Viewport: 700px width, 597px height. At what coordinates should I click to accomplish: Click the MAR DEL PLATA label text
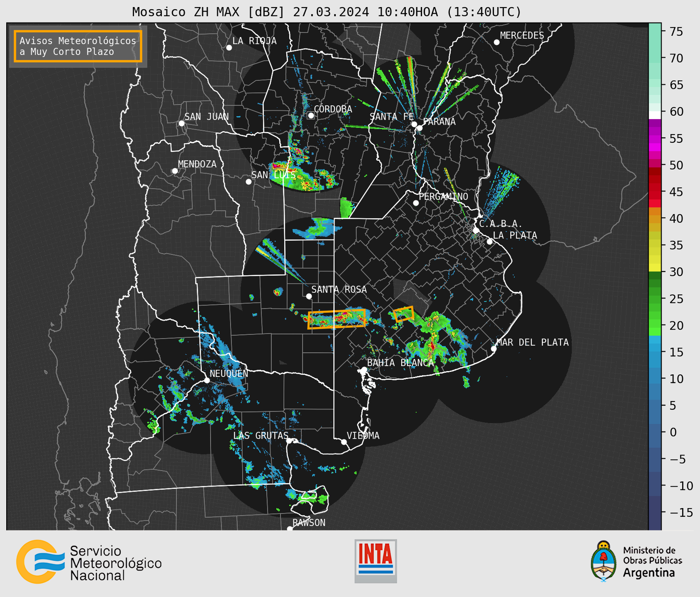pos(532,343)
